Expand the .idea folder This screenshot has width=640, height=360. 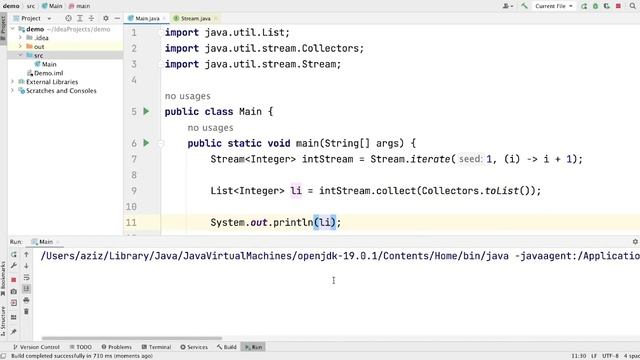point(20,38)
